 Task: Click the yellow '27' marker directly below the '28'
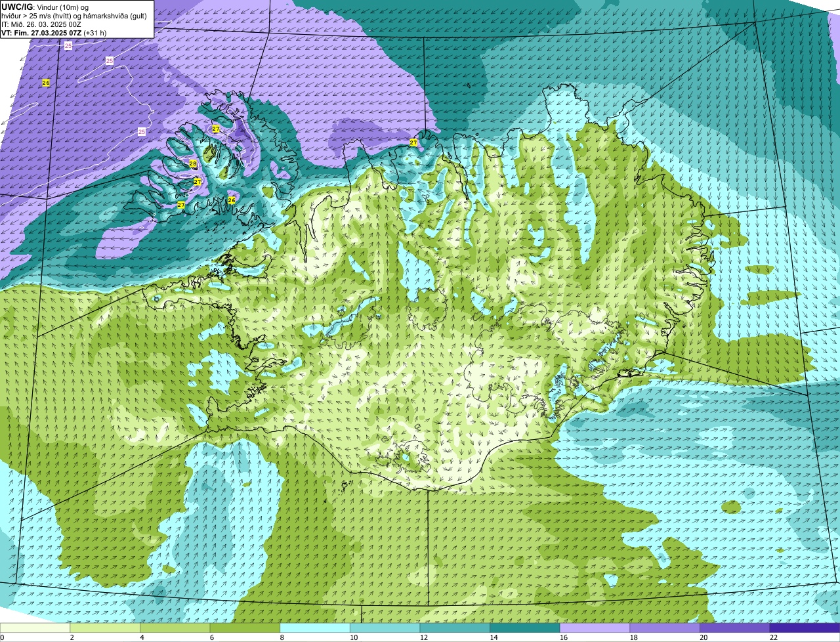pyautogui.click(x=198, y=182)
